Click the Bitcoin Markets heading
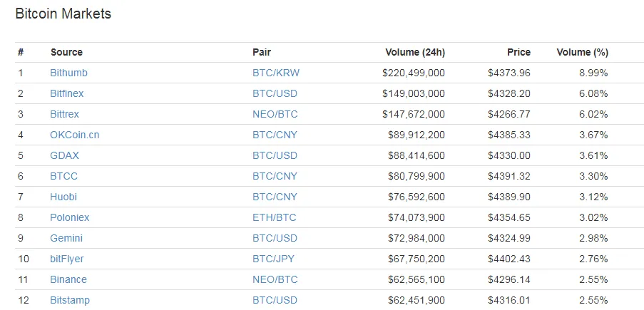The height and width of the screenshot is (310, 644). [63, 14]
